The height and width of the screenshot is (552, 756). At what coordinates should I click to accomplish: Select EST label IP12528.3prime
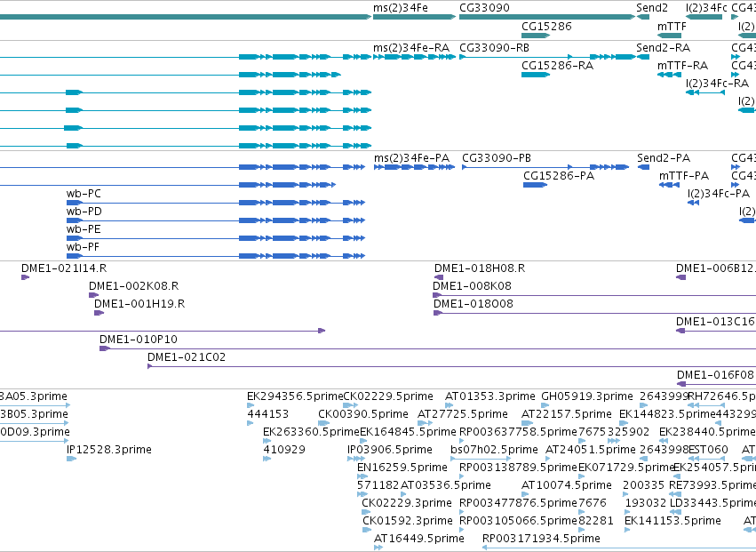pyautogui.click(x=109, y=450)
